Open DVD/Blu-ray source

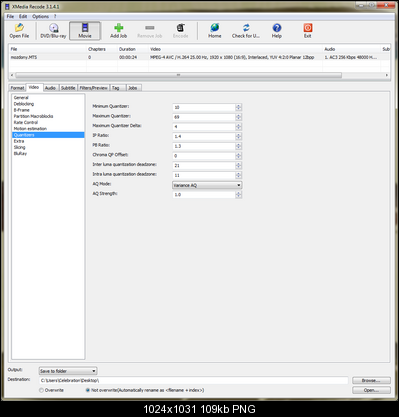click(53, 31)
